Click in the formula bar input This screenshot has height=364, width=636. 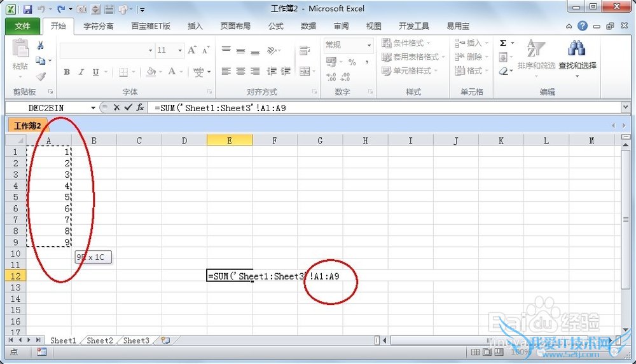coord(385,108)
